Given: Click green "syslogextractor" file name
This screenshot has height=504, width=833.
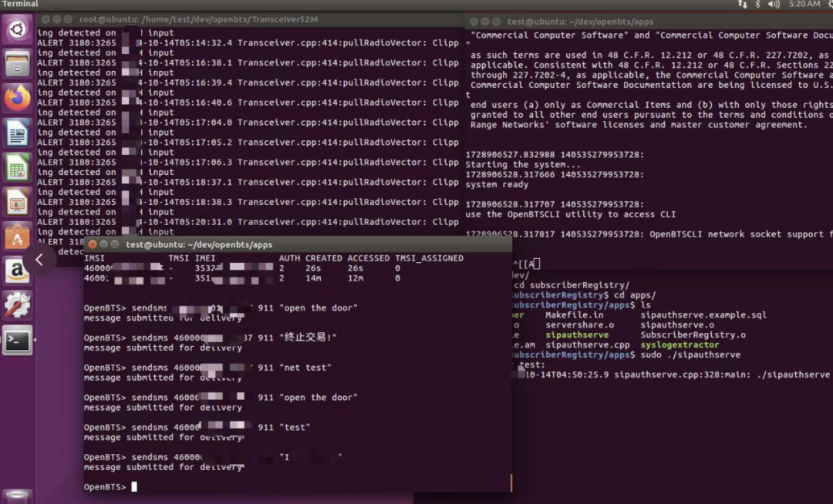Looking at the screenshot, I should coord(680,344).
